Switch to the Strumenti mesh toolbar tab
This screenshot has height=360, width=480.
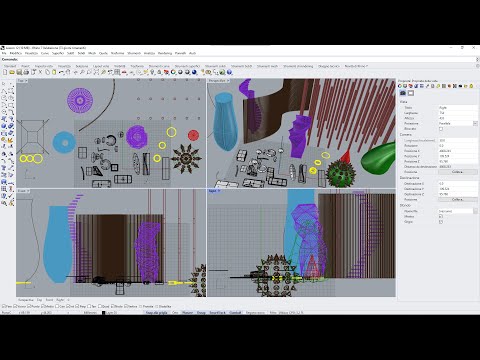tap(267, 66)
